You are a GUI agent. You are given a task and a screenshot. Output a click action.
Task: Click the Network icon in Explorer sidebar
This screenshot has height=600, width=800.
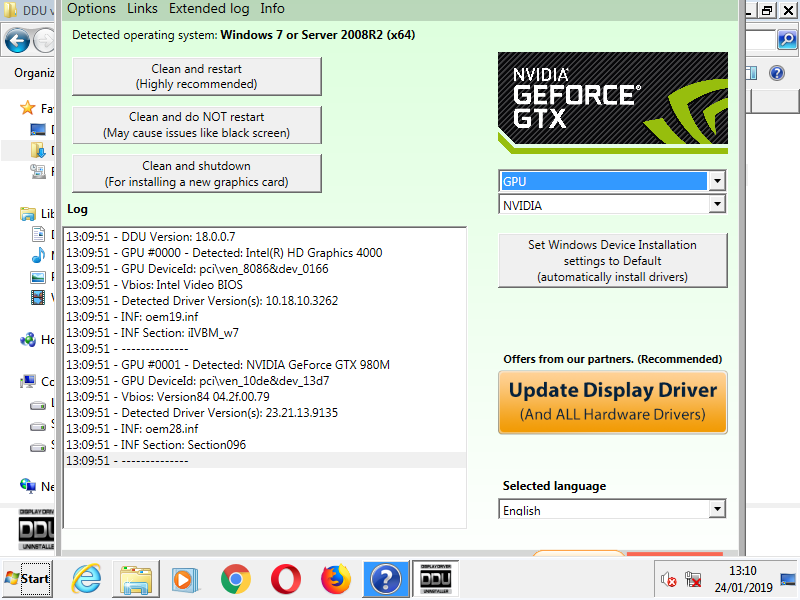(x=28, y=485)
